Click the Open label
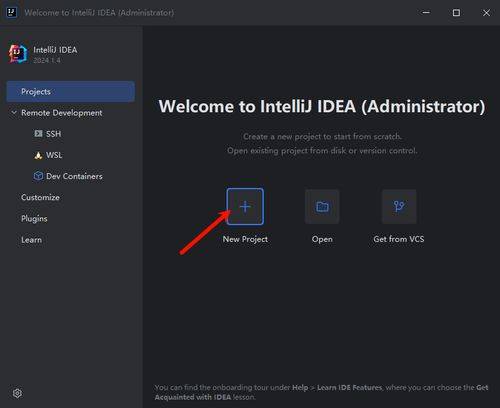This screenshot has height=408, width=500. [322, 239]
